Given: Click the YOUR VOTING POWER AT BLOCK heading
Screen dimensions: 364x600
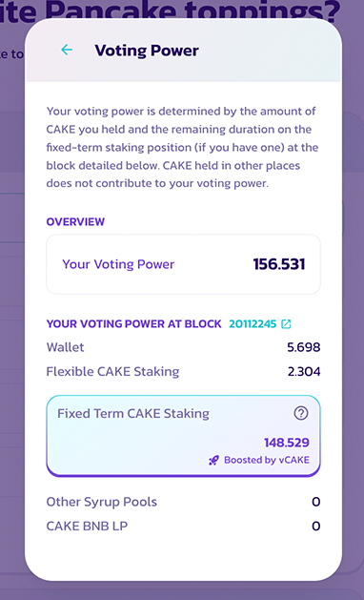Looking at the screenshot, I should (133, 324).
